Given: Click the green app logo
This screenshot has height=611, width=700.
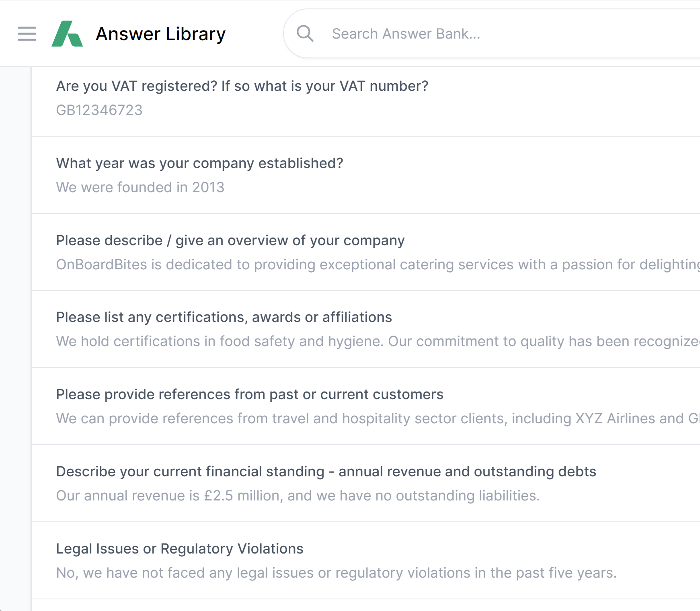Looking at the screenshot, I should [x=67, y=34].
